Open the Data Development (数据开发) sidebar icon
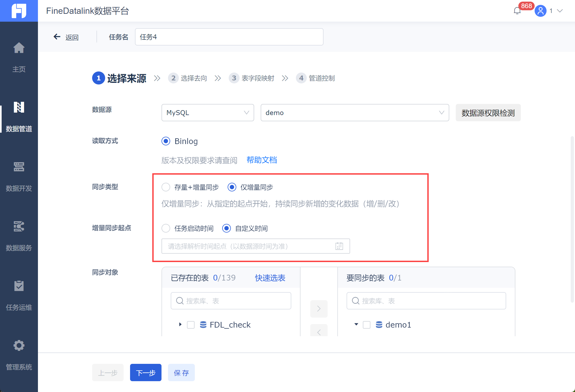Screen dimensions: 575x392 tap(19, 167)
